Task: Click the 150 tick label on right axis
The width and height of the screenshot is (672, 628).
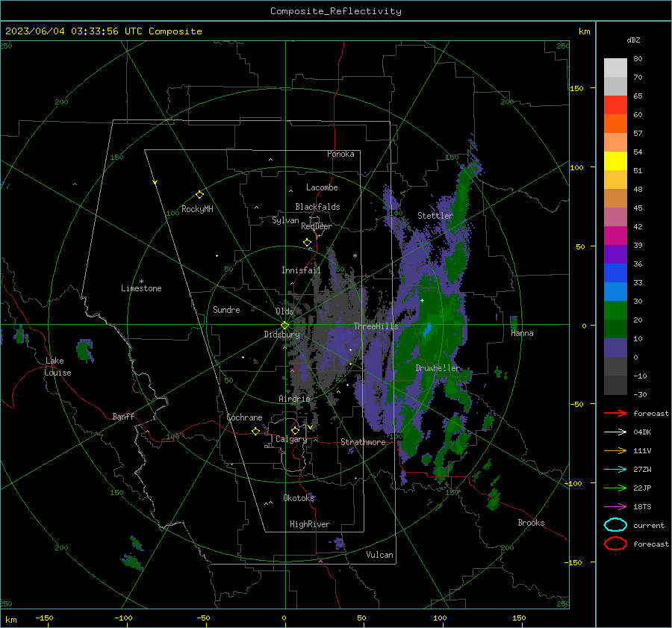Action: click(x=577, y=88)
